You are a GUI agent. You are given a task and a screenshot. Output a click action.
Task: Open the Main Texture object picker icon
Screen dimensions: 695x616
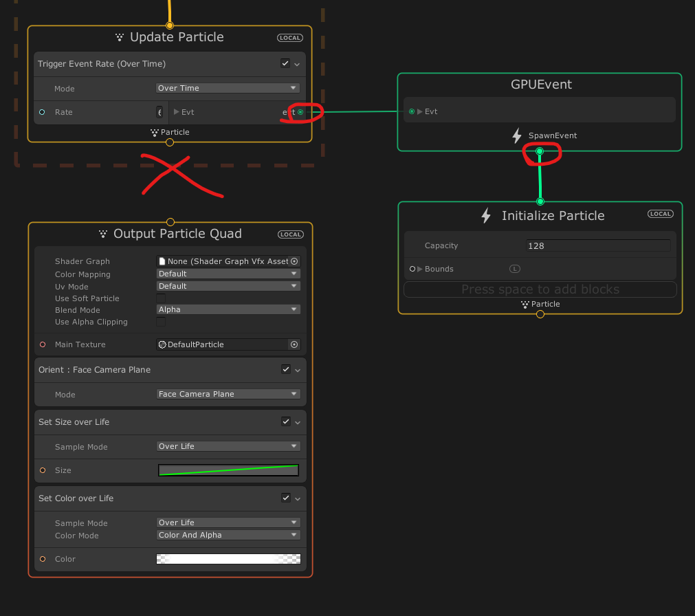295,344
